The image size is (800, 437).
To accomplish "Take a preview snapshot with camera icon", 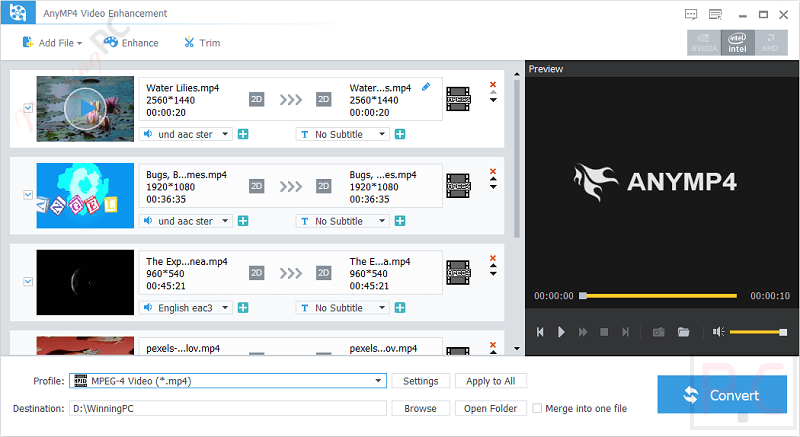I will click(659, 332).
